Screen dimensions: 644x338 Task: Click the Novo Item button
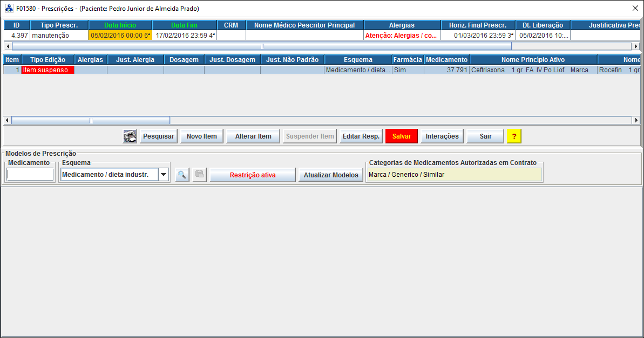pyautogui.click(x=202, y=136)
